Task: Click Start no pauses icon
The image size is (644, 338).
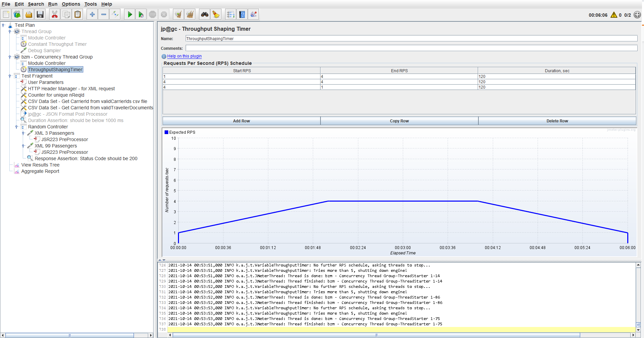Action: coord(141,14)
